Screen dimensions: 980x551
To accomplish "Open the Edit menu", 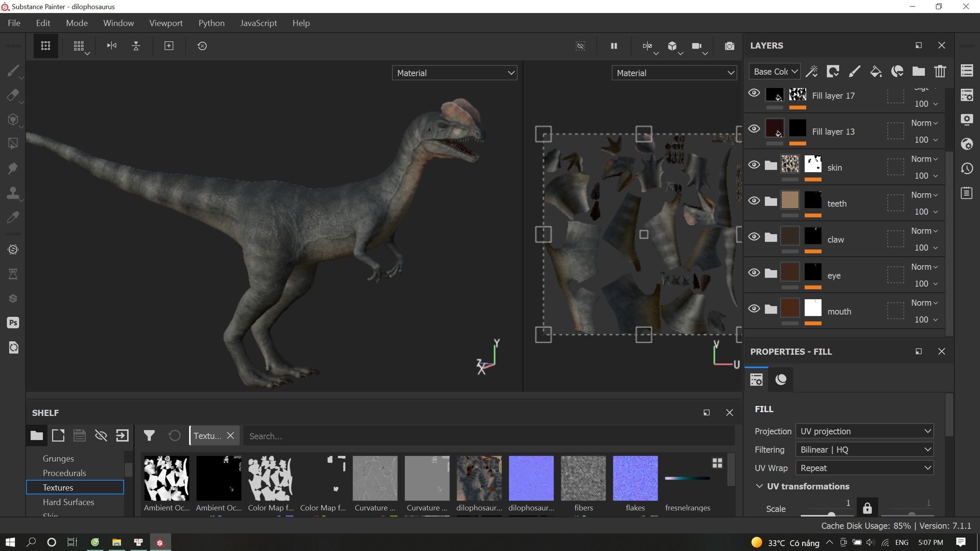I will [43, 23].
